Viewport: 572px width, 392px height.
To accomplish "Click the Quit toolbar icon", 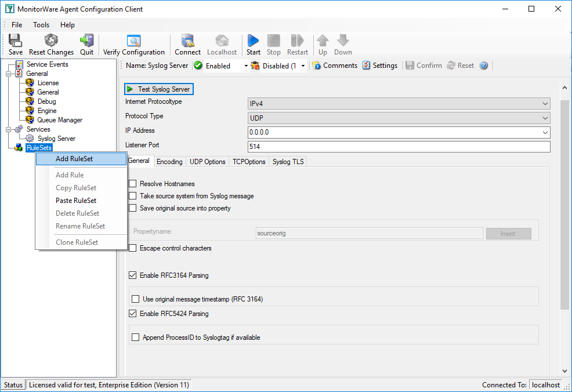I will click(87, 45).
